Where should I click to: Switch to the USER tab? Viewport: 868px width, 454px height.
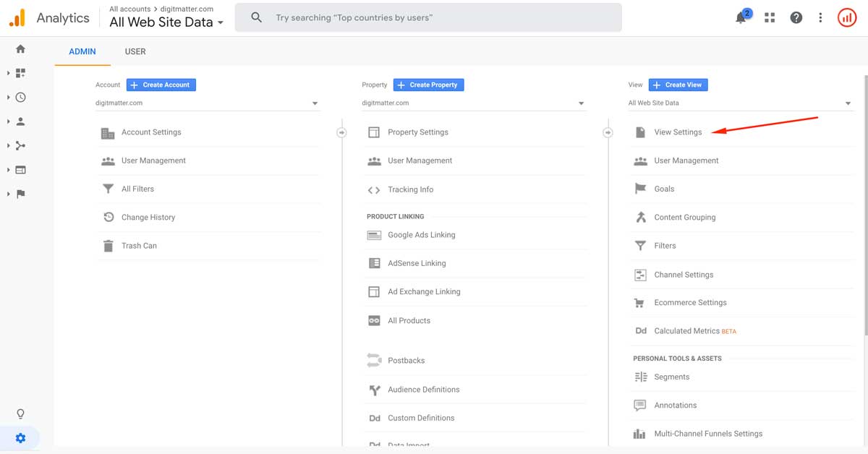(x=135, y=52)
